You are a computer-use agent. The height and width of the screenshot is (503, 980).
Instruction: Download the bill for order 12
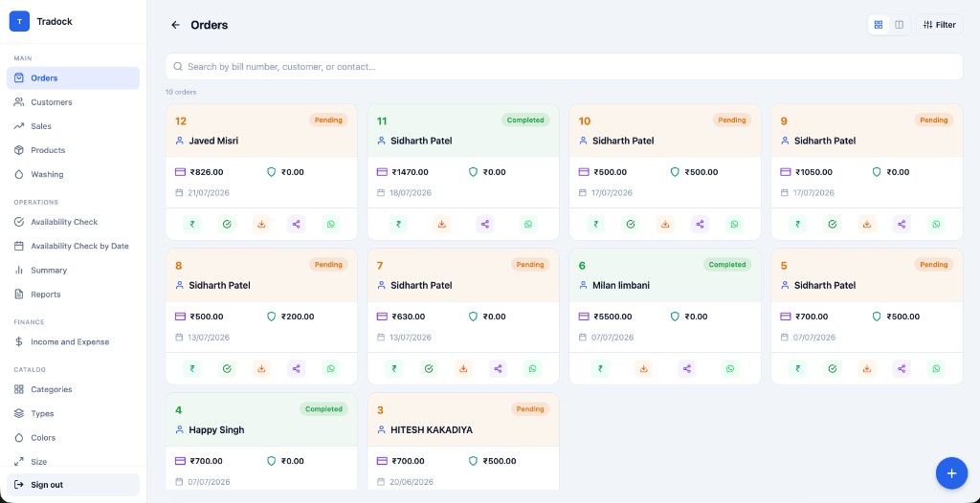click(261, 224)
